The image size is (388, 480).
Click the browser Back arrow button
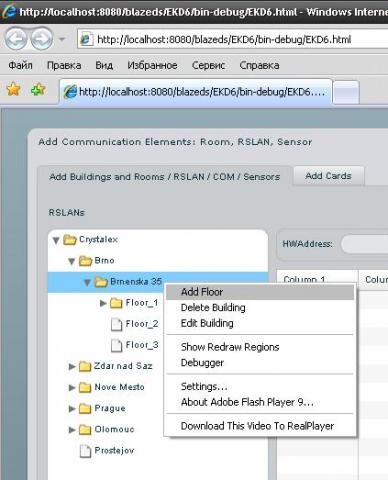tap(16, 39)
